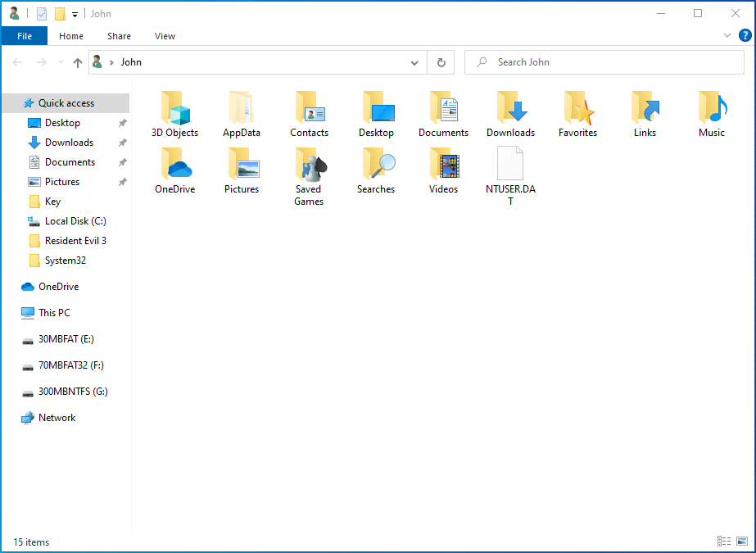Open the Desktop folder in file pane
The image size is (756, 553).
[376, 114]
